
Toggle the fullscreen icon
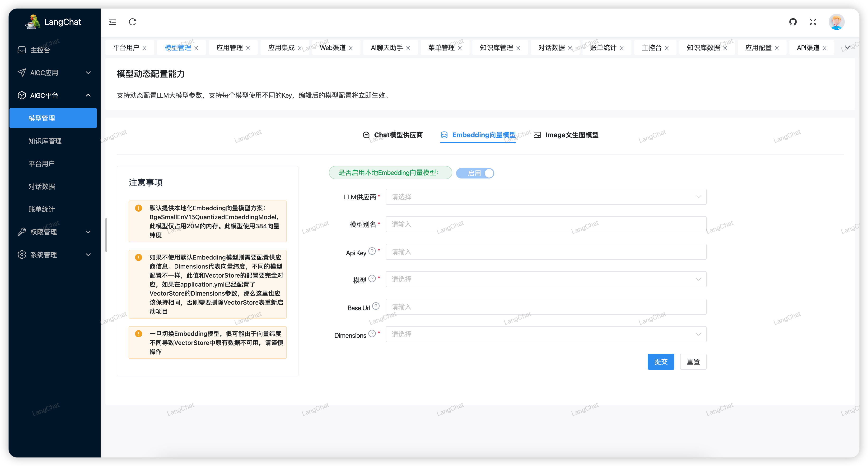813,22
